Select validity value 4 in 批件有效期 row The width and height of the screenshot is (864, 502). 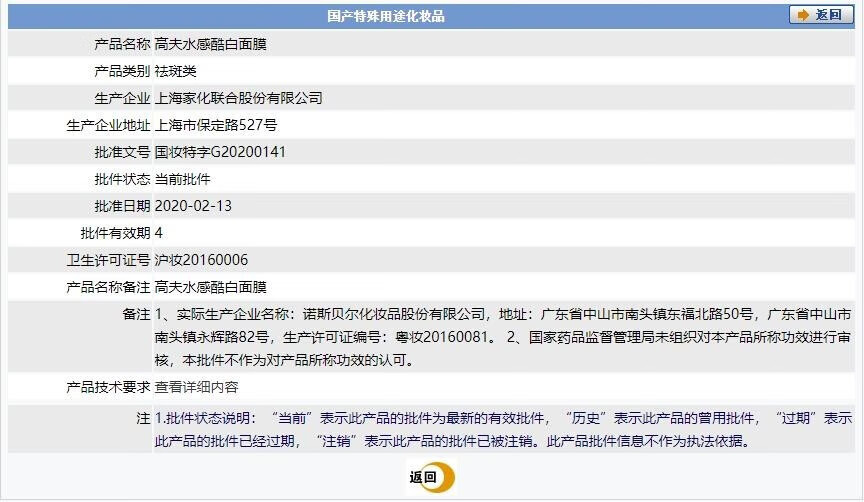(x=159, y=233)
